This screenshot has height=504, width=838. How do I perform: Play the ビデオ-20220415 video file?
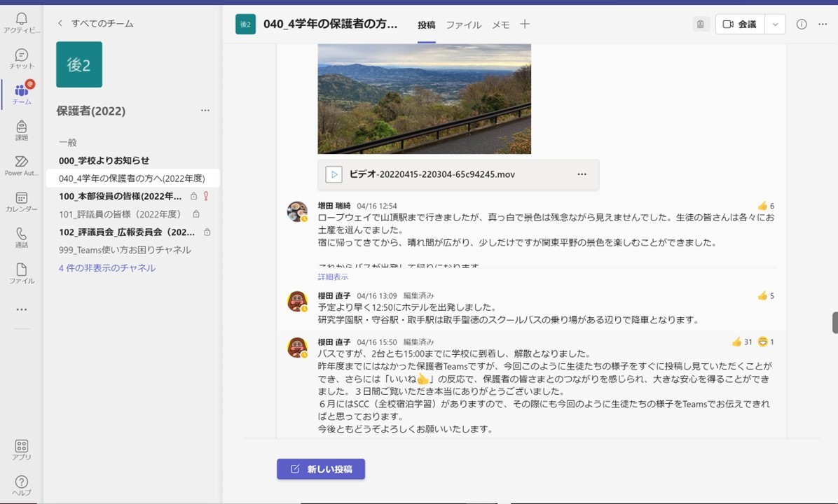point(334,174)
